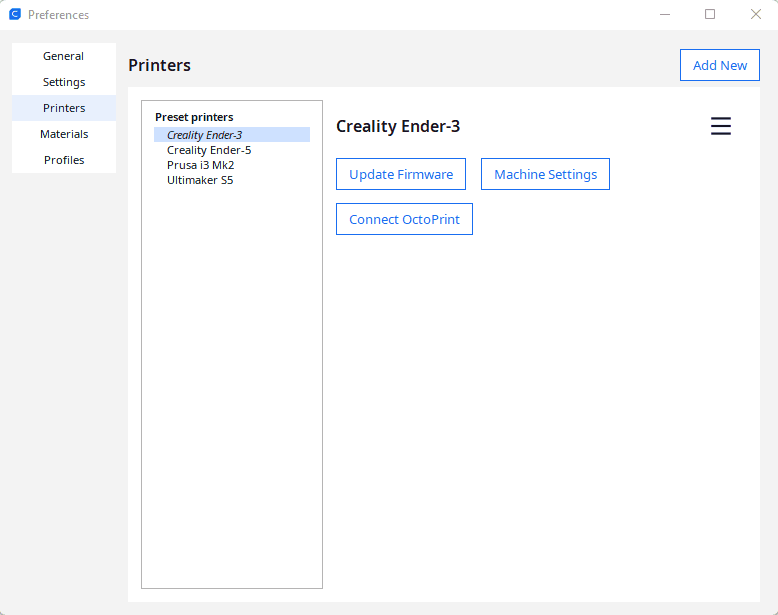
Task: Maximize the Preferences window
Action: click(x=710, y=14)
